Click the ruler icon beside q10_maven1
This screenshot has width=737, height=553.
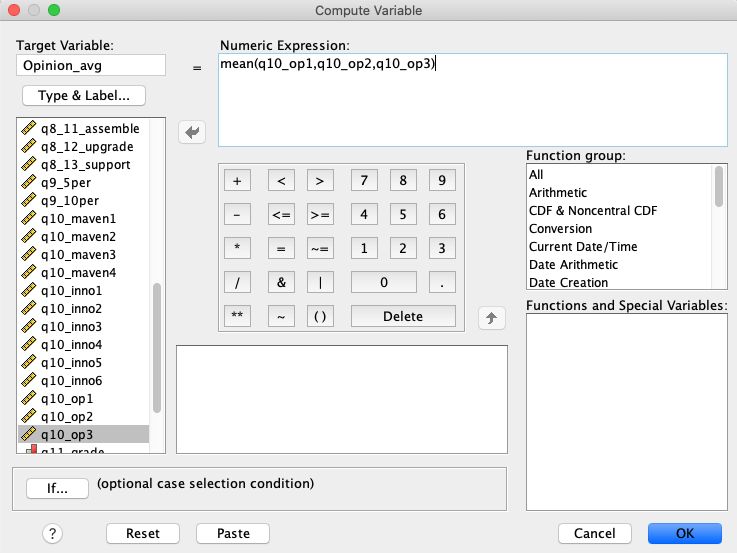(x=29, y=218)
